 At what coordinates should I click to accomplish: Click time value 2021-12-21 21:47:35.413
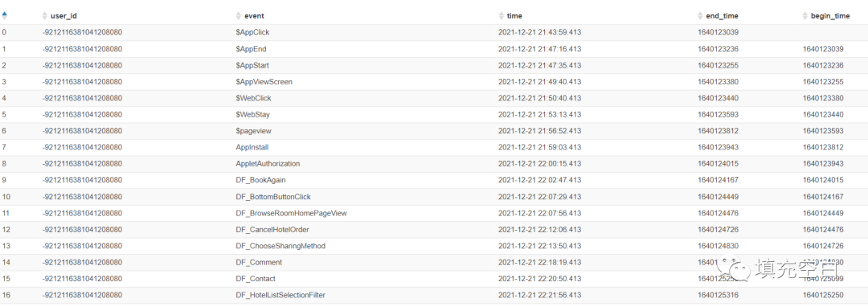(540, 65)
